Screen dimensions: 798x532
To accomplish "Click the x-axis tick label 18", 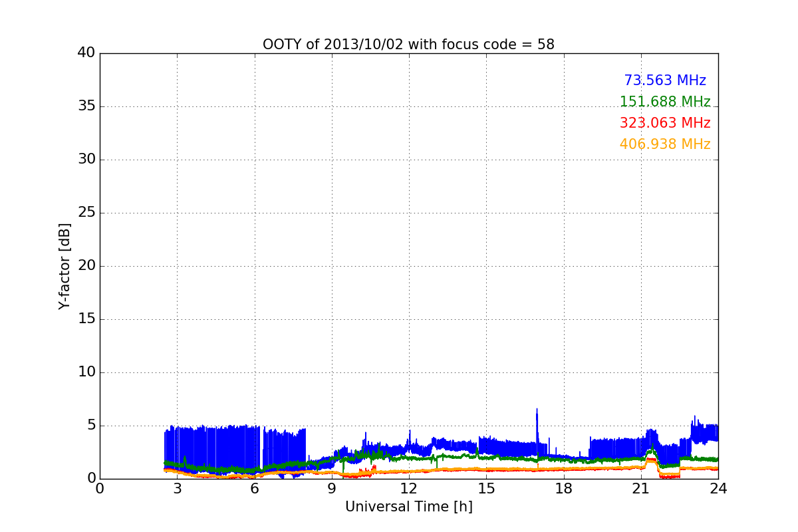I will (x=564, y=489).
